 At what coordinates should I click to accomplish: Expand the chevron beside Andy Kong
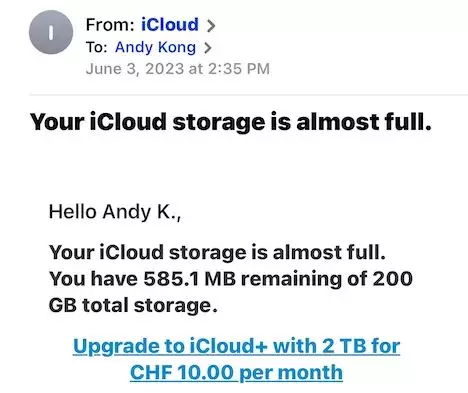coord(207,48)
